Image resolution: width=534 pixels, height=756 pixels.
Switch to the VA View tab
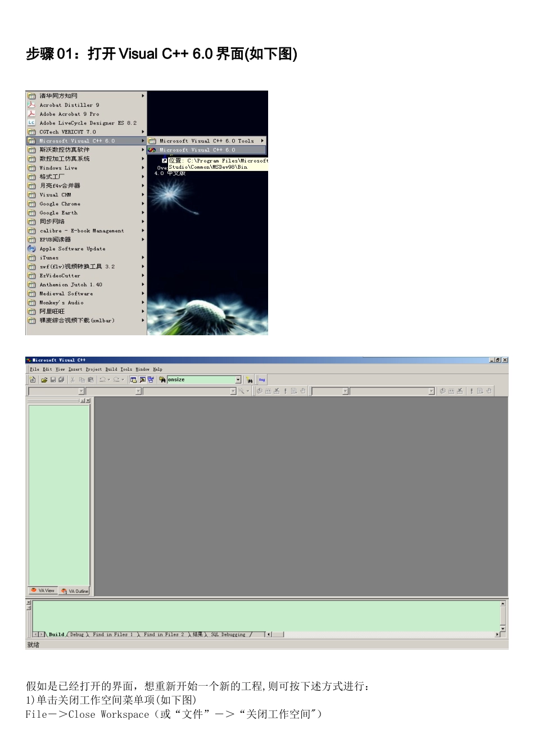tap(43, 591)
